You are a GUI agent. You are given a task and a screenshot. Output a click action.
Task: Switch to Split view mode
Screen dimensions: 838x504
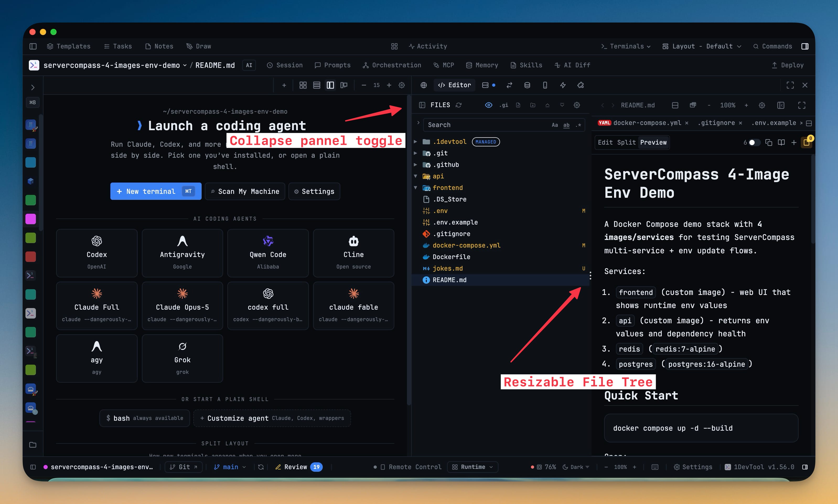pos(626,142)
